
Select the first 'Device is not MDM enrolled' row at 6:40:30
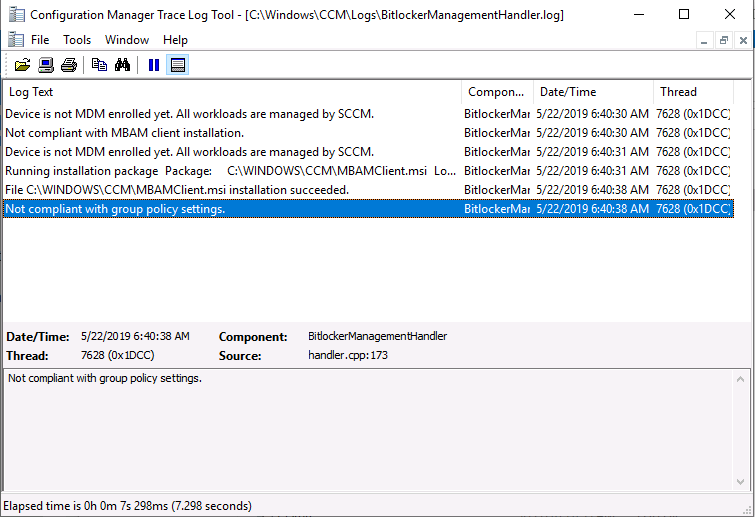click(x=368, y=114)
